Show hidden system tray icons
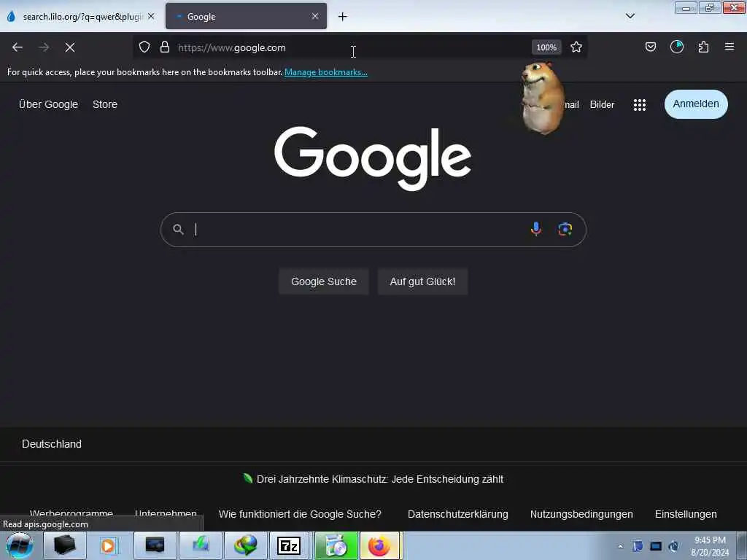 coord(620,546)
